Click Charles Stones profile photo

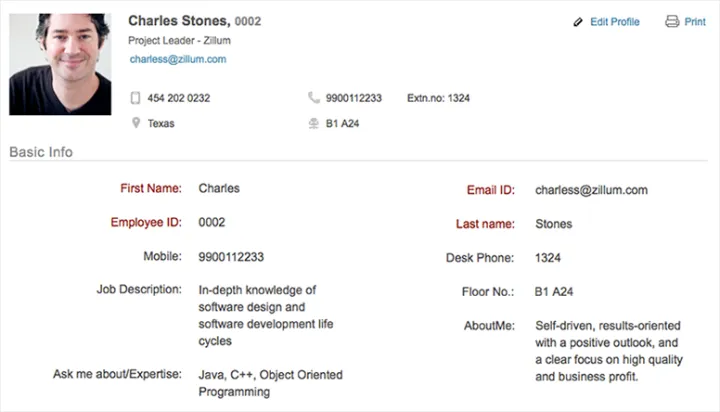pos(60,64)
